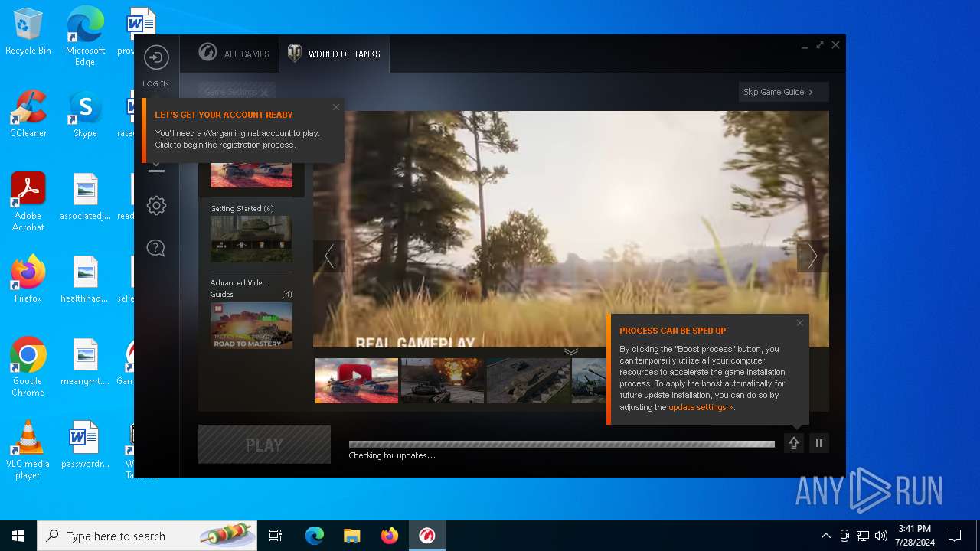This screenshot has height=551, width=980.
Task: Select the third gallery thumbnail
Action: tap(528, 380)
